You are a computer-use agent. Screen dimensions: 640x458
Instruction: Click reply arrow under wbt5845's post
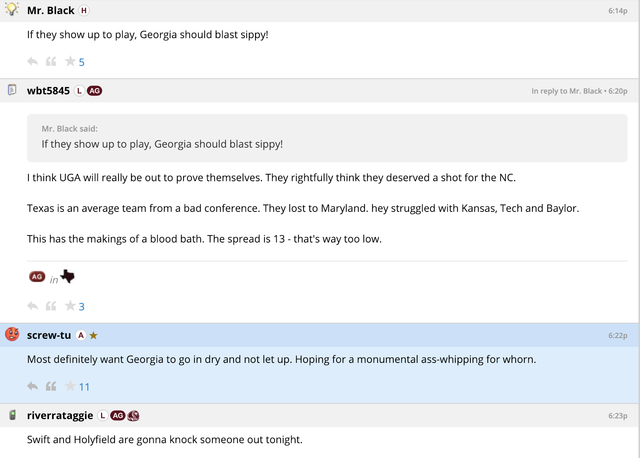tap(32, 306)
